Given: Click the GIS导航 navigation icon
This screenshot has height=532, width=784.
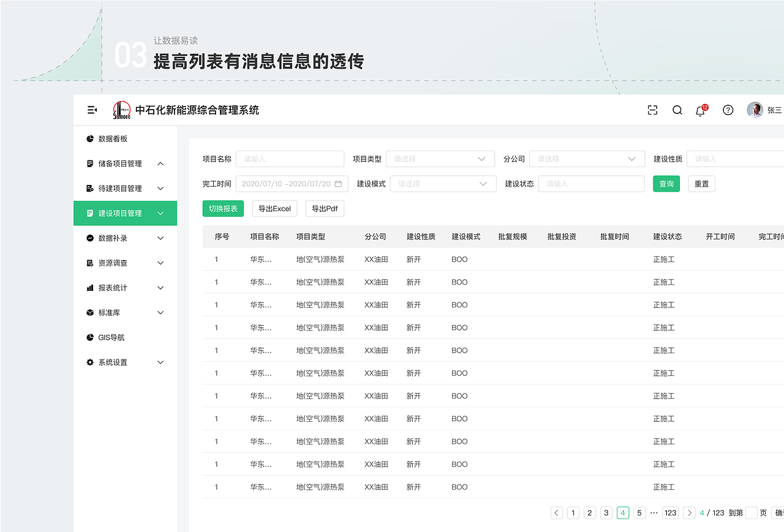Looking at the screenshot, I should pos(90,337).
